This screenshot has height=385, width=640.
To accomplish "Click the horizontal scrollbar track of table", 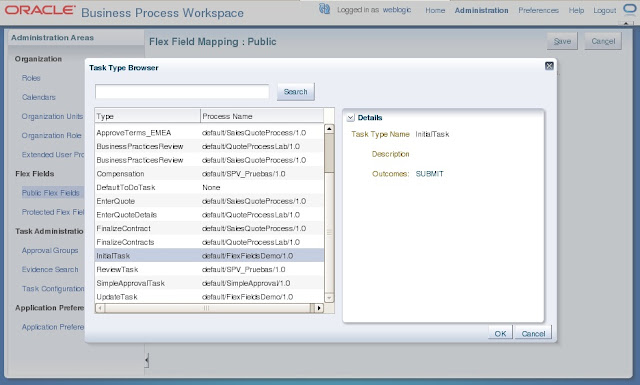I will (x=207, y=308).
